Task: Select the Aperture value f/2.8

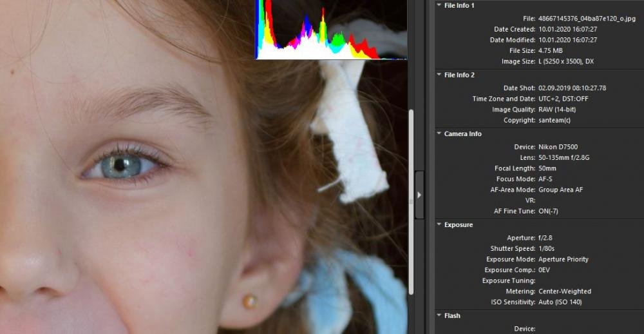Action: tap(545, 238)
